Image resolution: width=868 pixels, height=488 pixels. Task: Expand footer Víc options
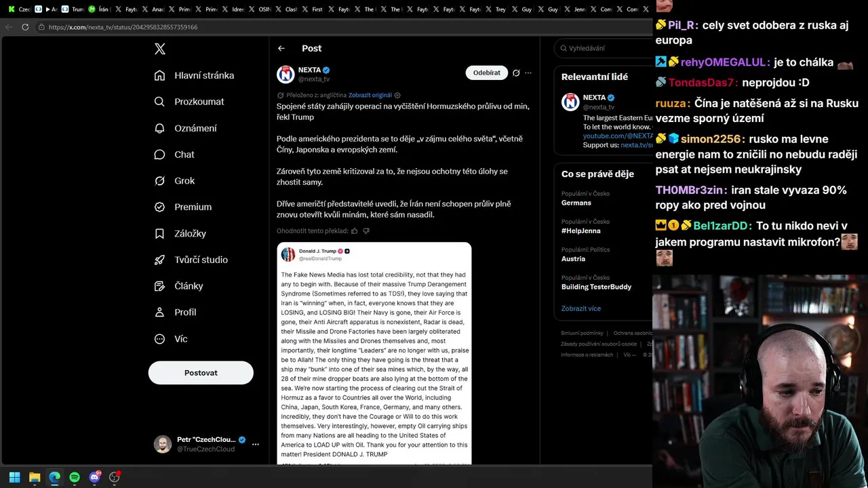630,354
